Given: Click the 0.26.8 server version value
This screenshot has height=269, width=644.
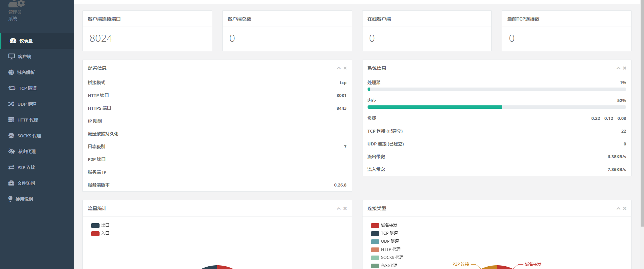Looking at the screenshot, I should 340,185.
